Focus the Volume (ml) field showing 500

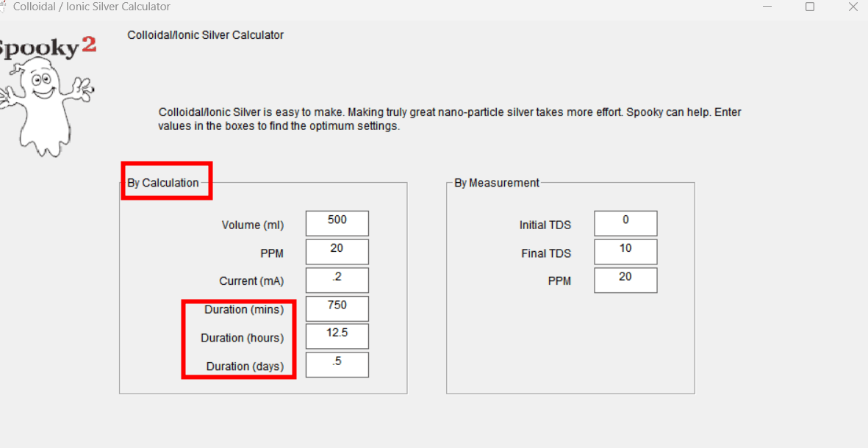(337, 223)
